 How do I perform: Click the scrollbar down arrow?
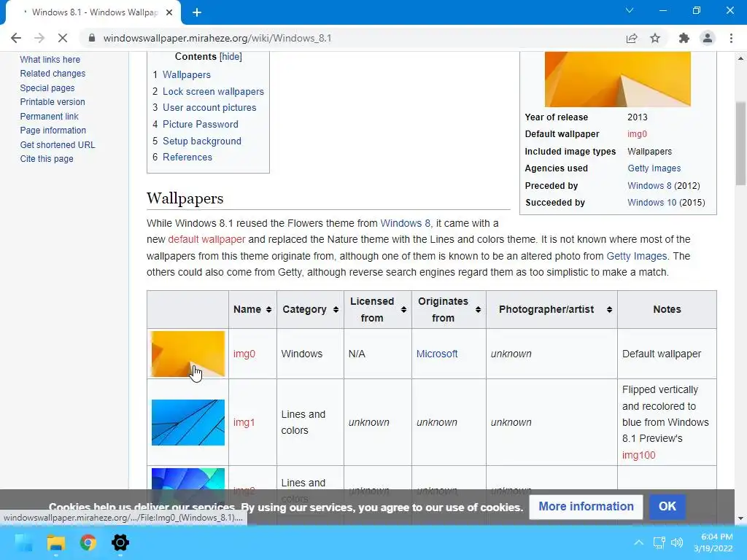coord(740,518)
